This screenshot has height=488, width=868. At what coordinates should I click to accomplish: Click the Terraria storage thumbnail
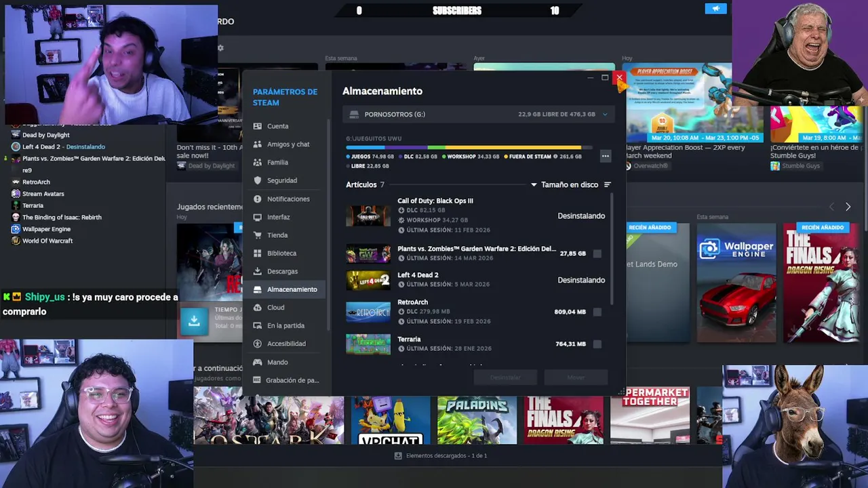pyautogui.click(x=368, y=344)
